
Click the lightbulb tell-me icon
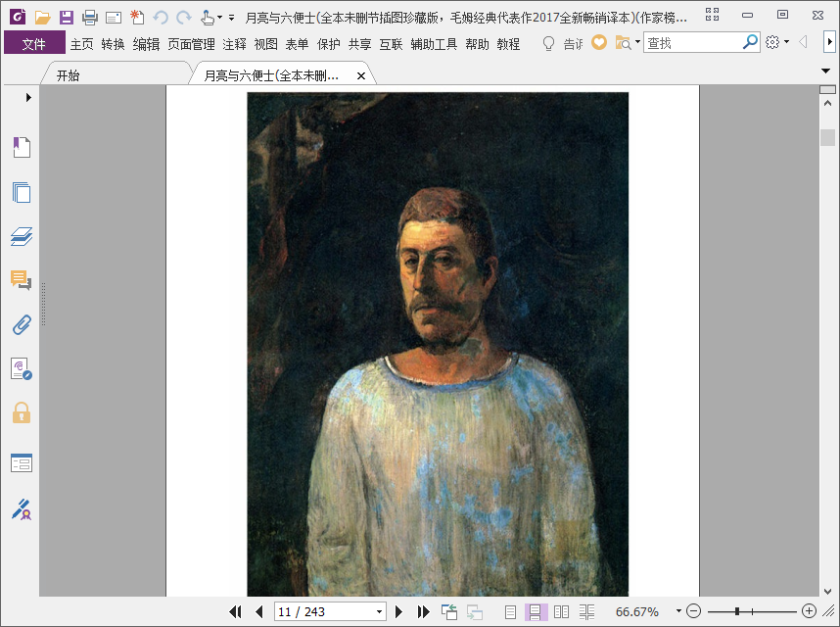(x=548, y=43)
